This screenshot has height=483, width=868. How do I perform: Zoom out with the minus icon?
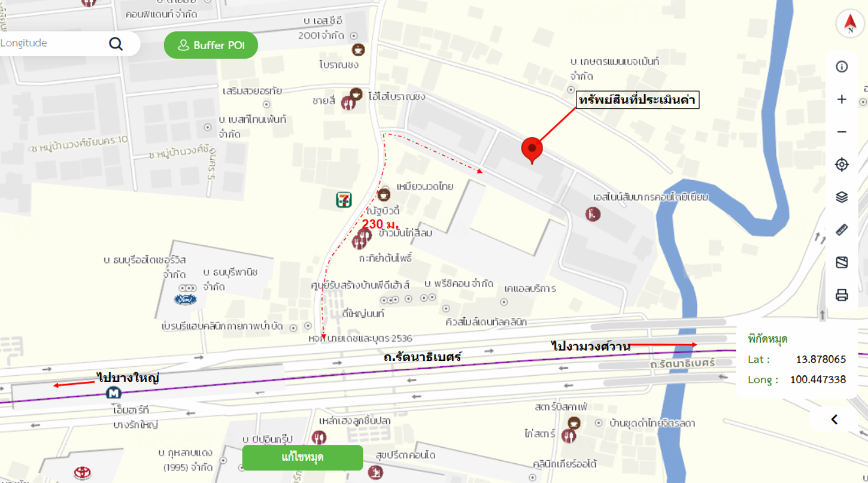[842, 132]
